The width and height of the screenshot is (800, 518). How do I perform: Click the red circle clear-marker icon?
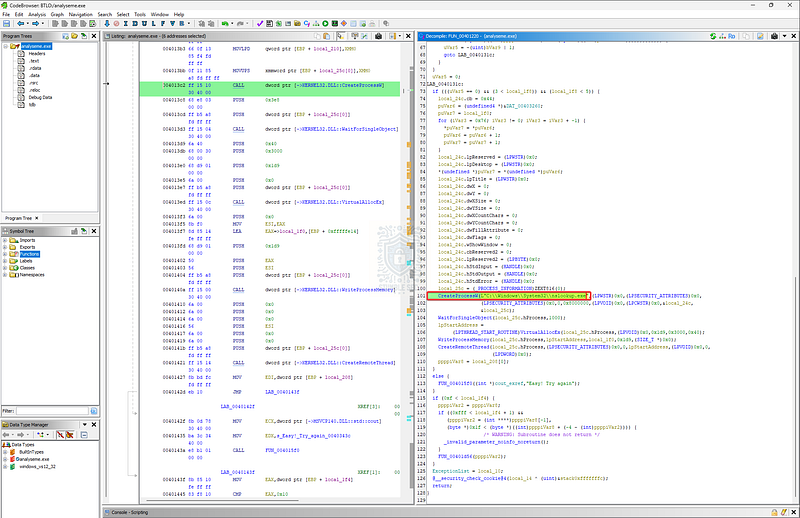pos(116,23)
